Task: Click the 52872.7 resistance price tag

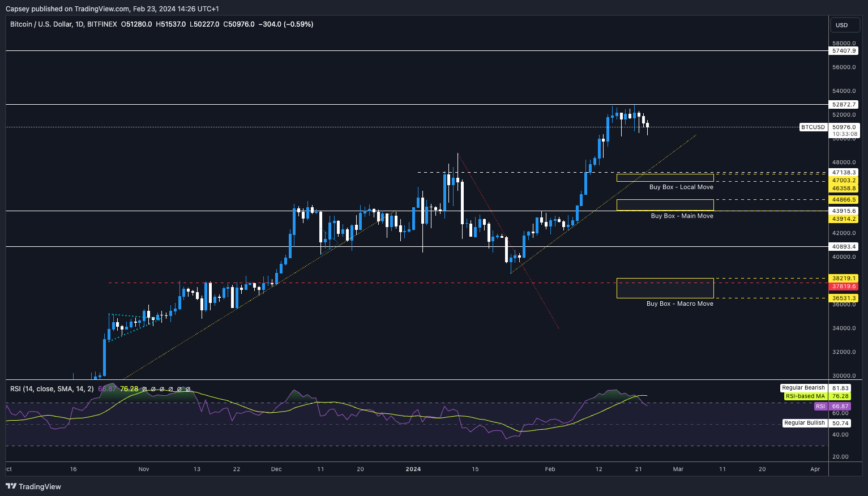Action: pos(844,105)
